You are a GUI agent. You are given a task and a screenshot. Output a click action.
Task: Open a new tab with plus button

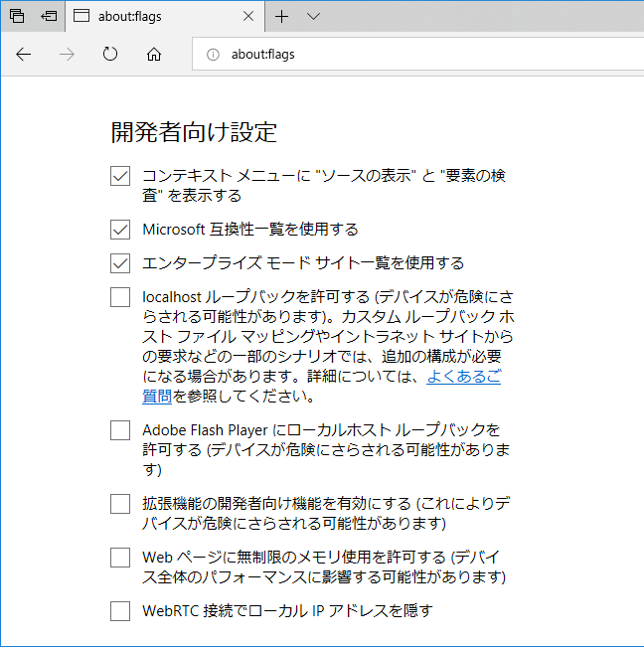282,17
